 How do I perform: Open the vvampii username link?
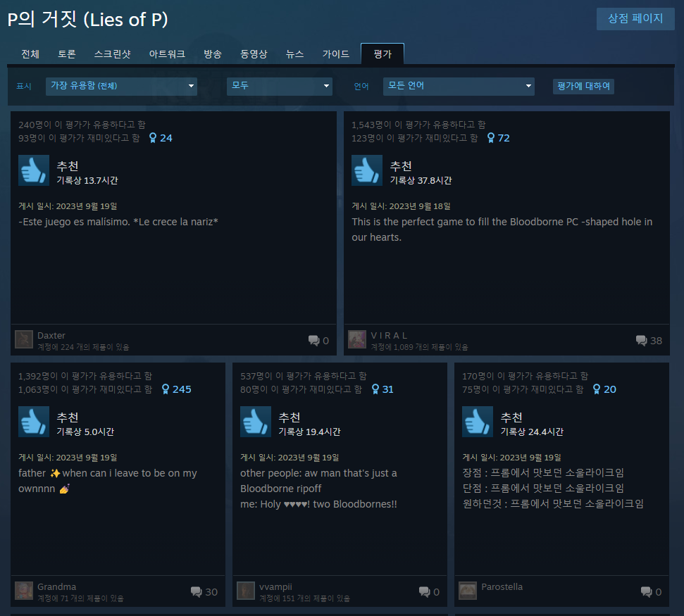(275, 587)
